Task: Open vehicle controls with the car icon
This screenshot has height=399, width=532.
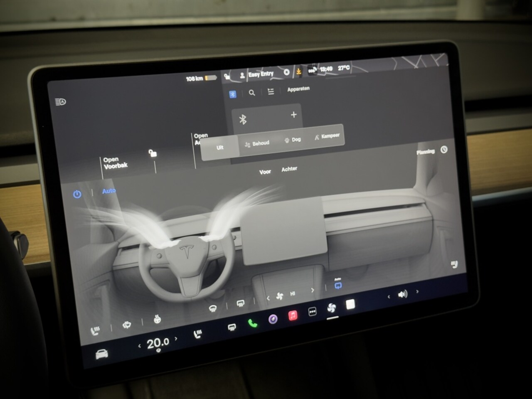Action: (x=102, y=354)
